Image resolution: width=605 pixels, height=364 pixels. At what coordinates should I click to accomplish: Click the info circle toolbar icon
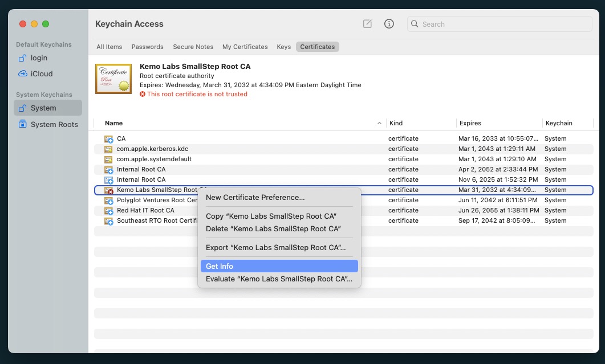(x=389, y=24)
